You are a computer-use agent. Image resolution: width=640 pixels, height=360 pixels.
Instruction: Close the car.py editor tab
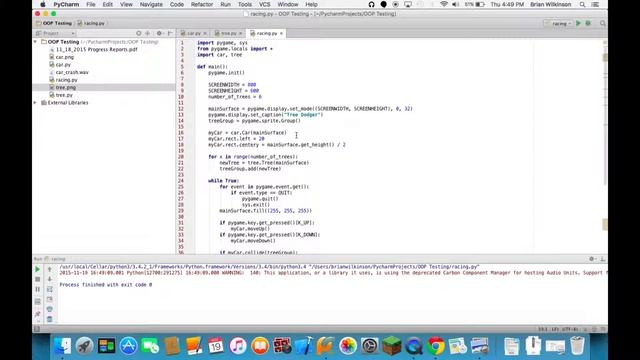205,33
